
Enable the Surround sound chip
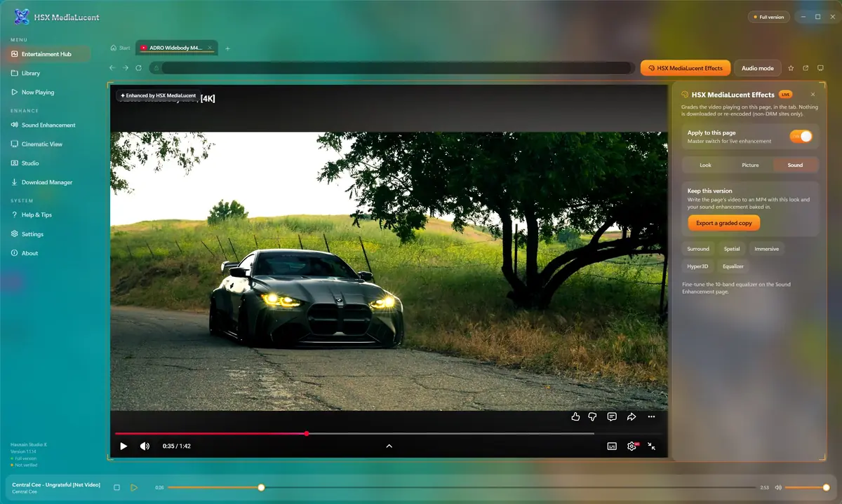pyautogui.click(x=698, y=249)
